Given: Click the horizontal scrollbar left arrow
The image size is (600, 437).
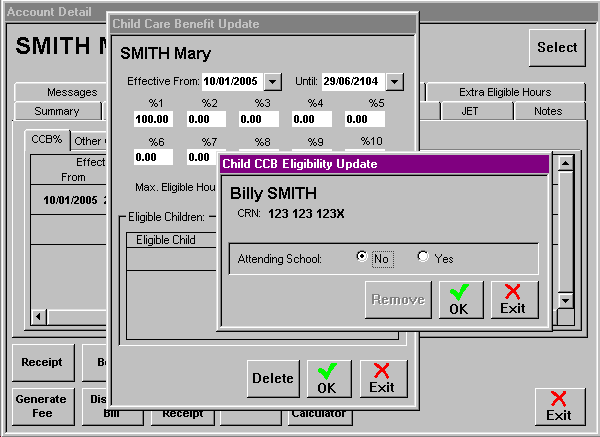Looking at the screenshot, I should click(x=39, y=317).
